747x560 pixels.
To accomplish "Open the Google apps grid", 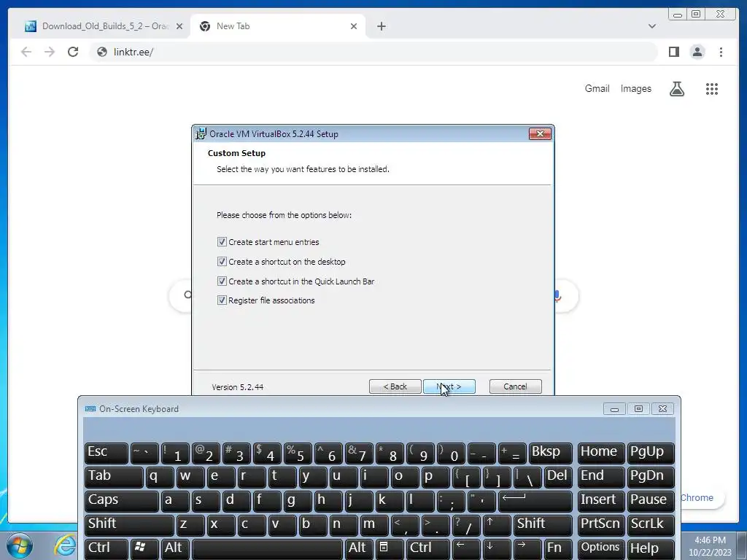I will click(x=712, y=88).
